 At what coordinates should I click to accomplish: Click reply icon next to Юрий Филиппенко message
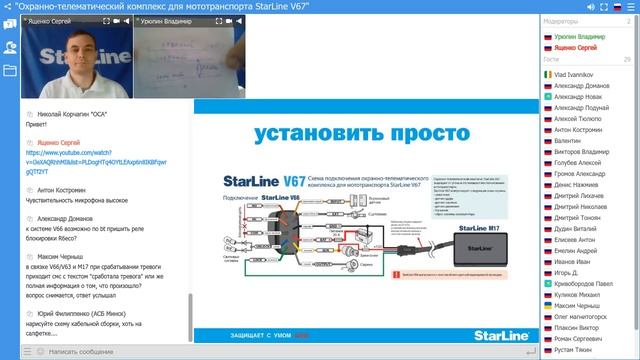click(x=30, y=314)
